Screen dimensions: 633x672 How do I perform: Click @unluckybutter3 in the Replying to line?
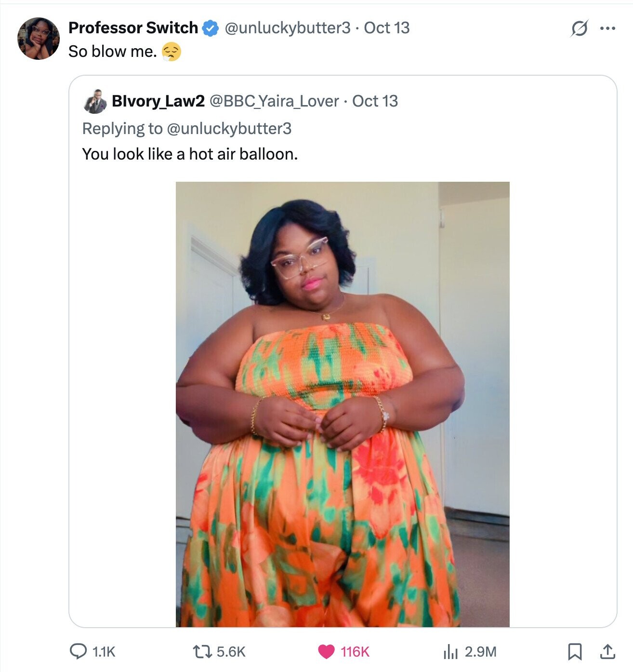[229, 129]
